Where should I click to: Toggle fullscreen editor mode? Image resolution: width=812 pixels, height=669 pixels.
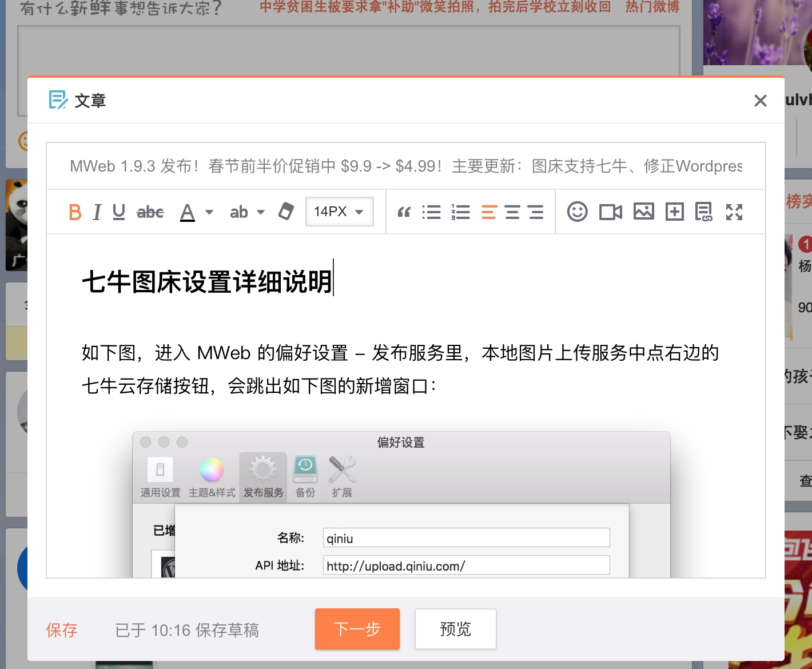coord(734,212)
